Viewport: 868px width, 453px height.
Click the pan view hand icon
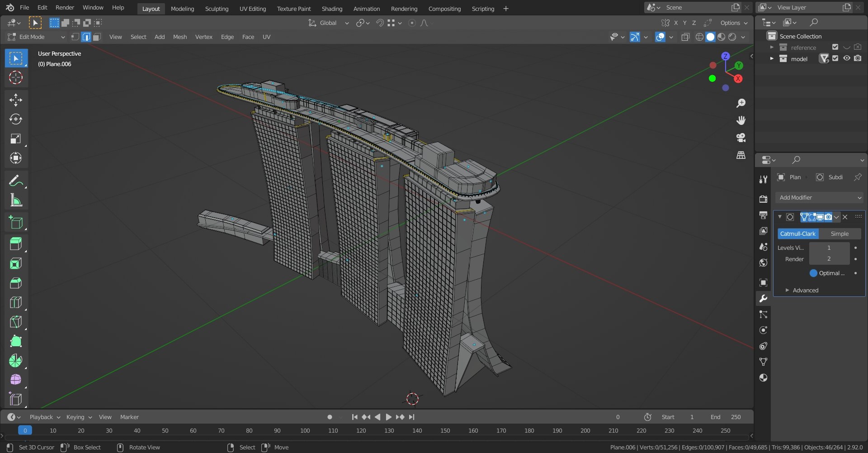(741, 120)
